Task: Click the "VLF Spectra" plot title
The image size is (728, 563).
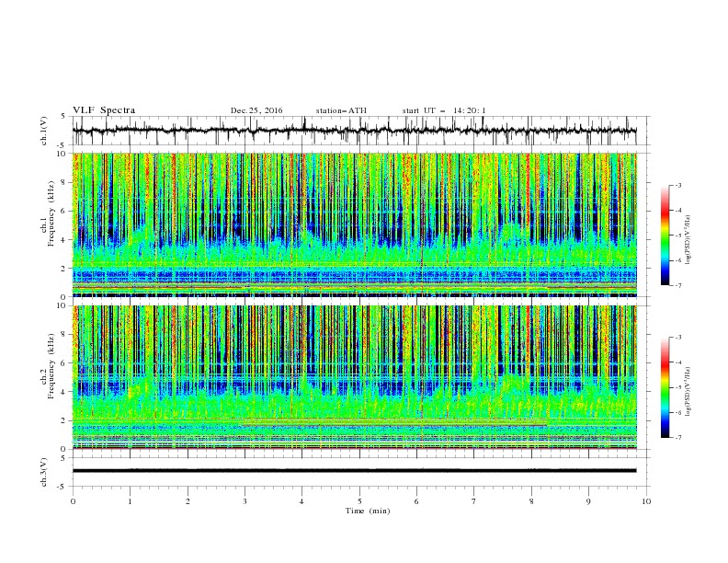Action: pos(104,110)
